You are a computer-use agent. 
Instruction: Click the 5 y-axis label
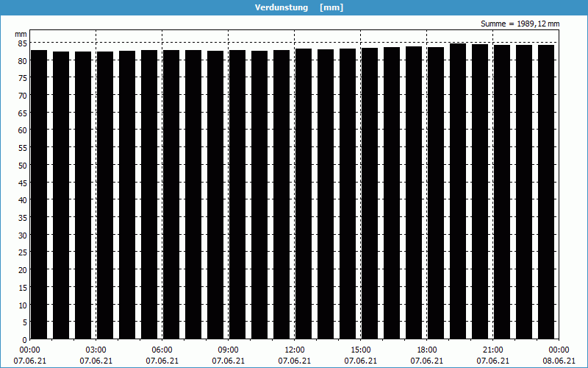point(25,322)
